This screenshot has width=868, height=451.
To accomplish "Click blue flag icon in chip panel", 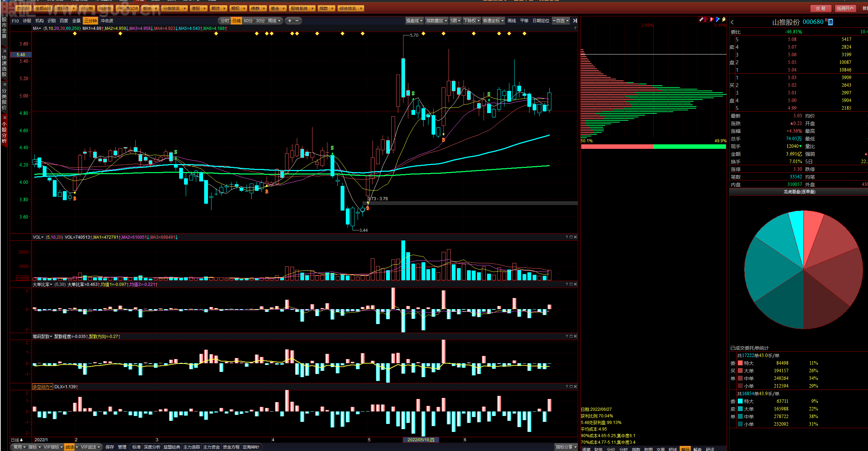I will point(718,20).
